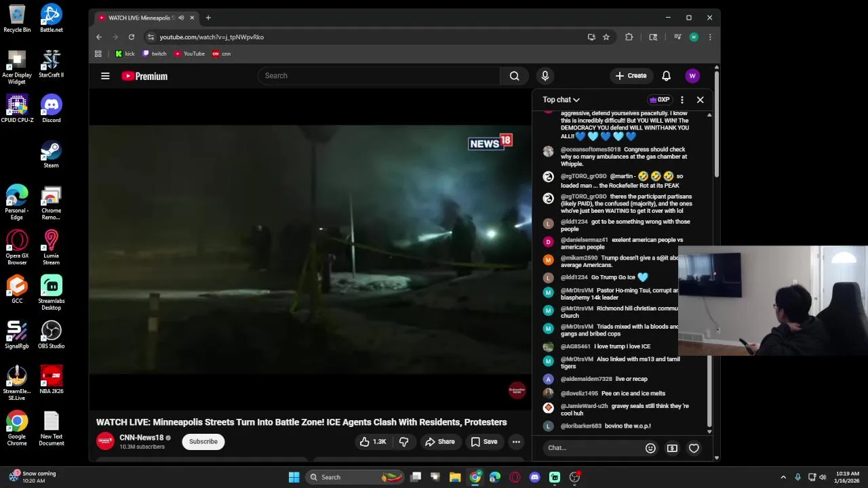Go back in Chrome browser
This screenshot has height=488, width=868.
coord(99,37)
